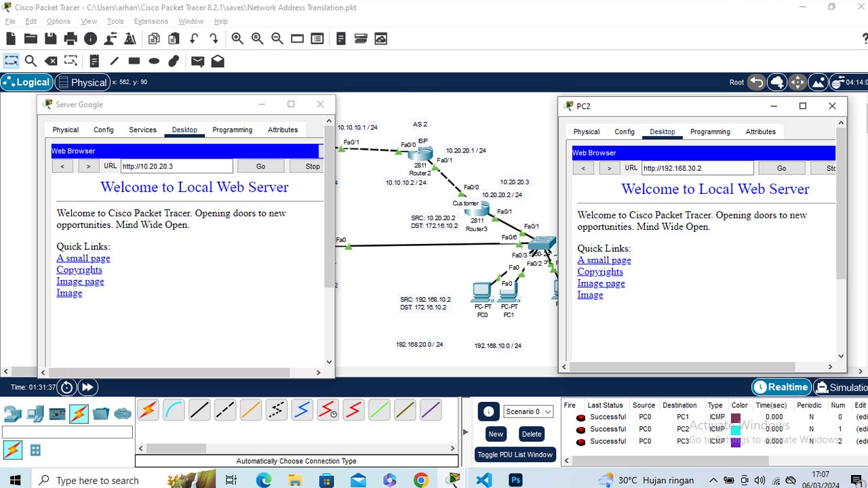Open the Extensions menu
This screenshot has width=868, height=488.
(x=151, y=21)
